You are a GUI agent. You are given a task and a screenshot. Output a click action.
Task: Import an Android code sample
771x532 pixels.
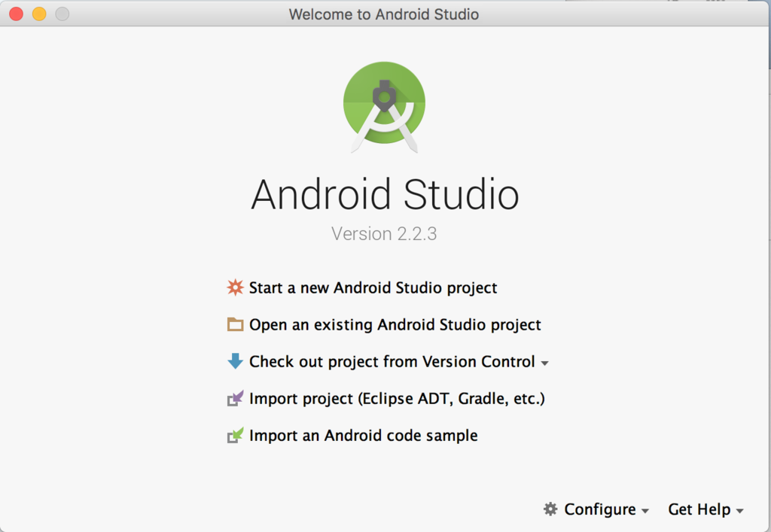(364, 435)
